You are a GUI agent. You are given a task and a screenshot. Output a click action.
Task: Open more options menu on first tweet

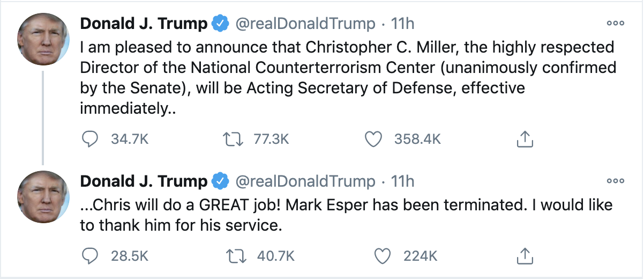(615, 23)
